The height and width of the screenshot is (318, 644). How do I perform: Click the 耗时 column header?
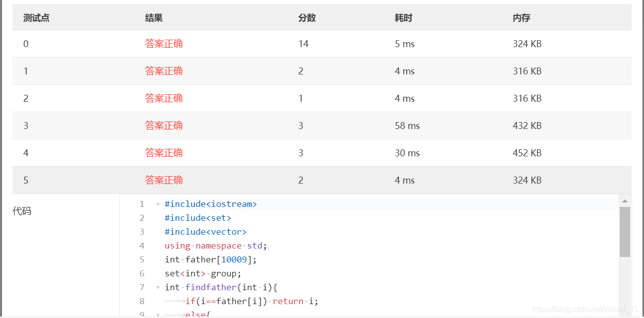tap(404, 18)
